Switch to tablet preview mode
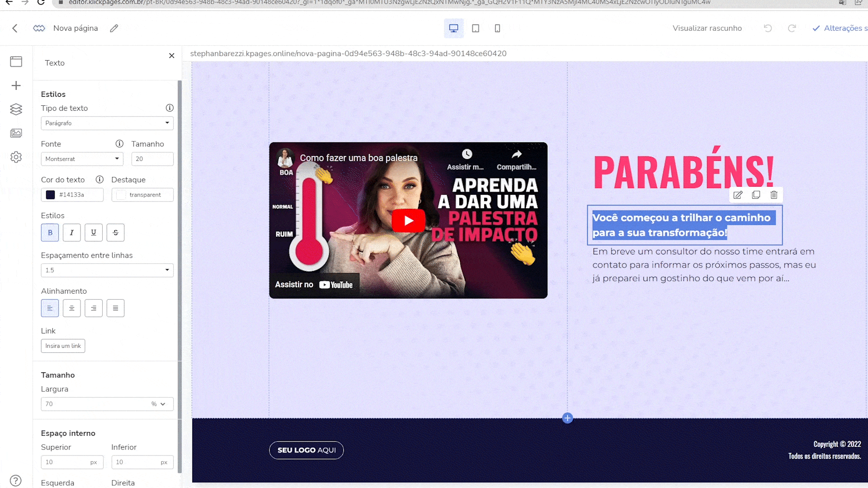Screen dimensions: 868x488 click(x=476, y=28)
